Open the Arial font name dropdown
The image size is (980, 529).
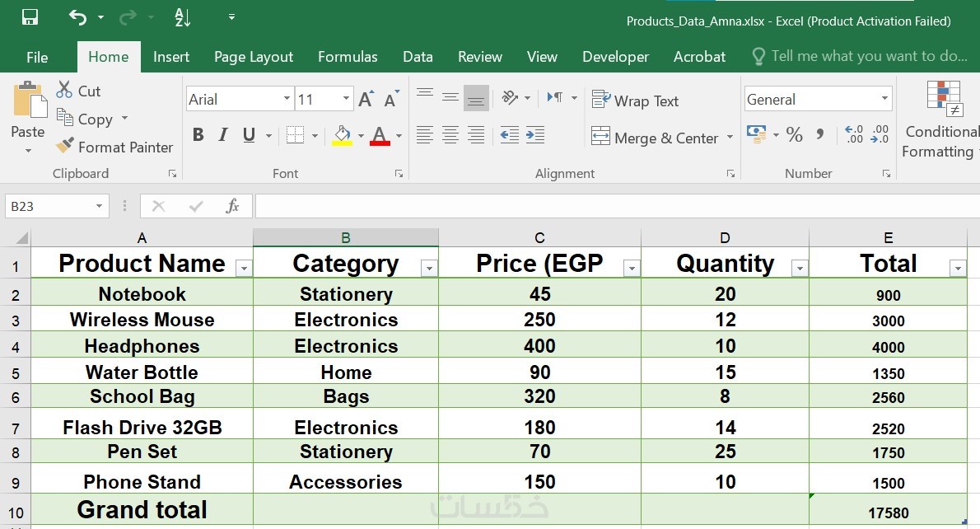[x=287, y=100]
